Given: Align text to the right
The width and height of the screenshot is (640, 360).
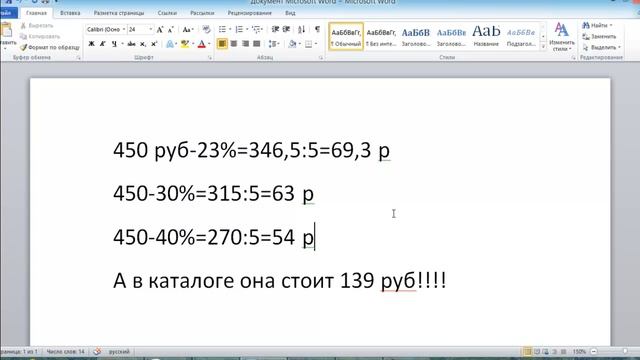Looking at the screenshot, I should click(x=245, y=44).
